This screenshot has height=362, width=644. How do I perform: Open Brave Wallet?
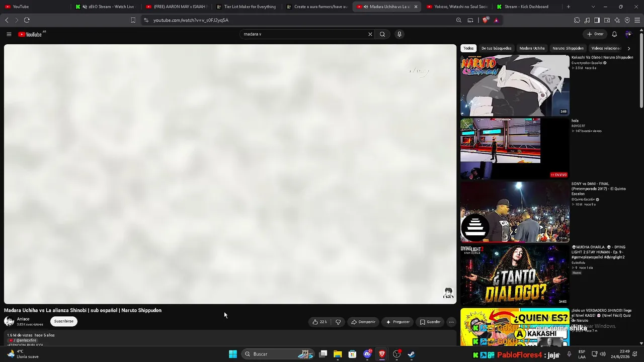607,20
